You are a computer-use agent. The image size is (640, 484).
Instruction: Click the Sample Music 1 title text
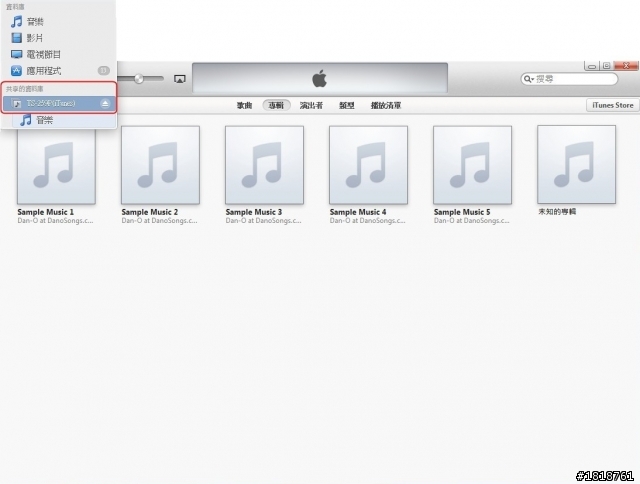tap(46, 212)
